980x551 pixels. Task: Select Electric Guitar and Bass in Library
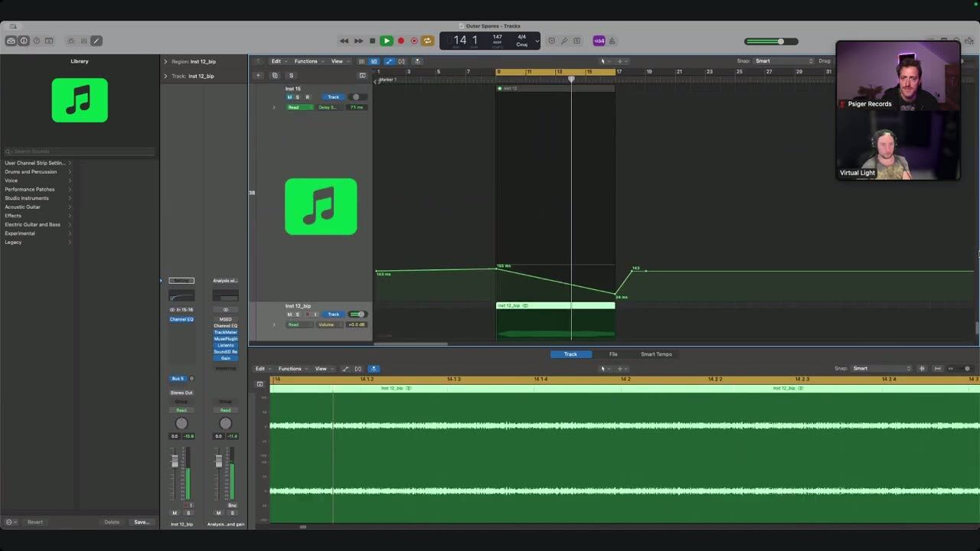tap(38, 224)
